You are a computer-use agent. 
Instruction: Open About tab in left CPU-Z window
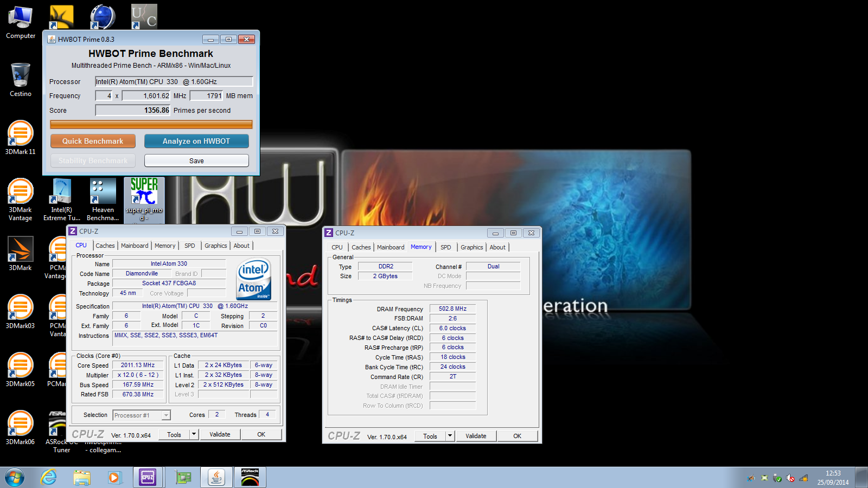coord(241,246)
